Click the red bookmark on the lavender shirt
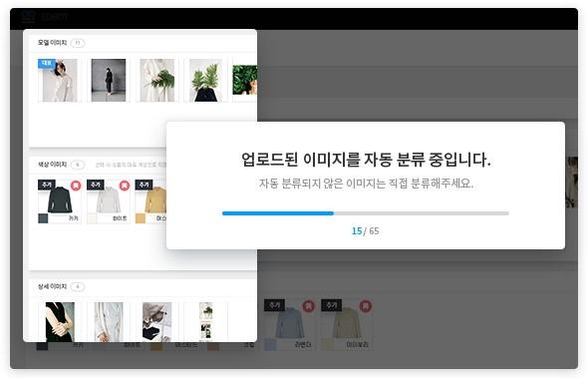 pyautogui.click(x=308, y=306)
